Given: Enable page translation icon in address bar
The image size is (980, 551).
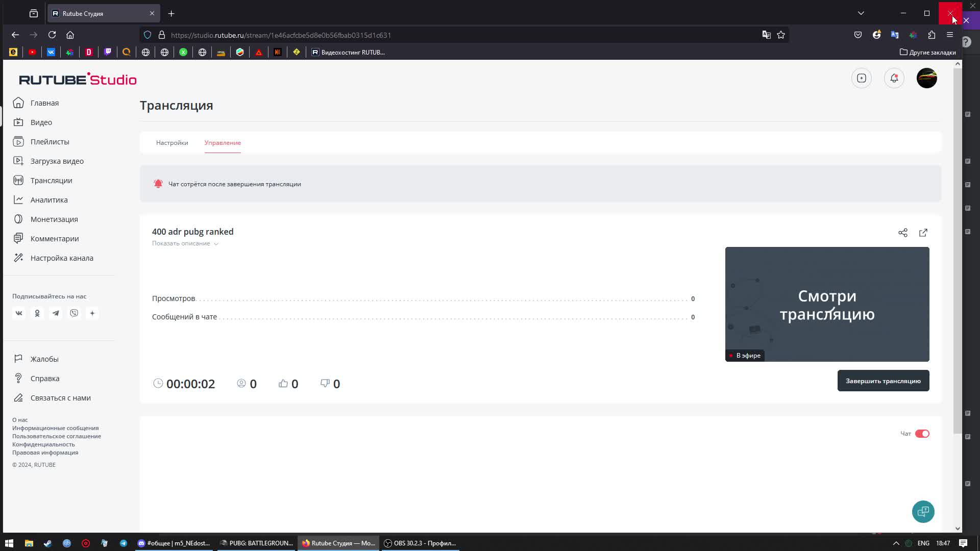Looking at the screenshot, I should (766, 35).
